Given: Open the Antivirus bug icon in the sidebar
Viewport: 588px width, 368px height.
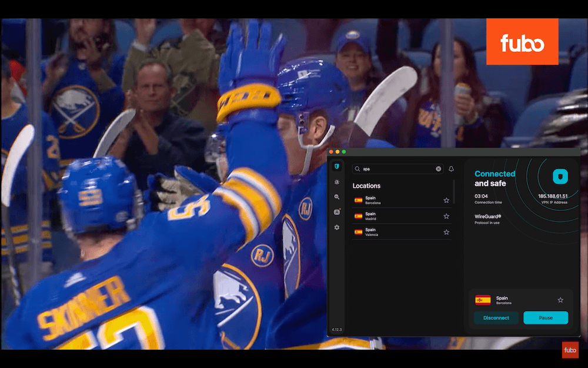Looking at the screenshot, I should coord(337,182).
